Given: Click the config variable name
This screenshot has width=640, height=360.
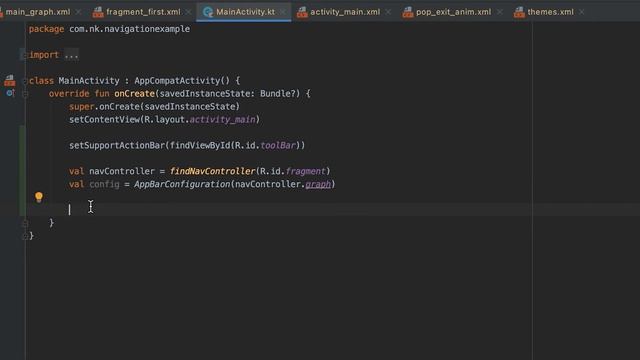Looking at the screenshot, I should pyautogui.click(x=104, y=184).
